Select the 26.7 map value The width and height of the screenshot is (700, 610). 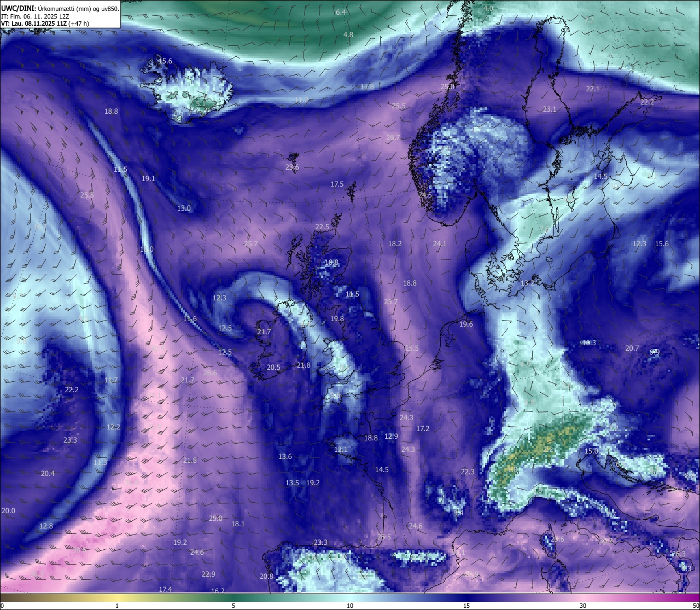click(393, 138)
